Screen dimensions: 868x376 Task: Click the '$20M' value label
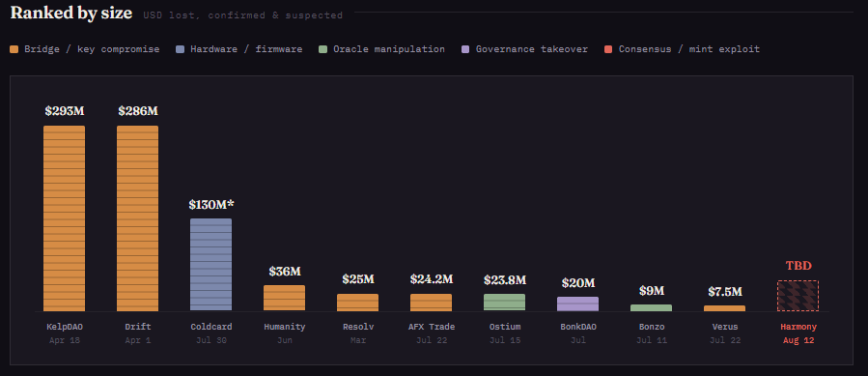pos(578,283)
